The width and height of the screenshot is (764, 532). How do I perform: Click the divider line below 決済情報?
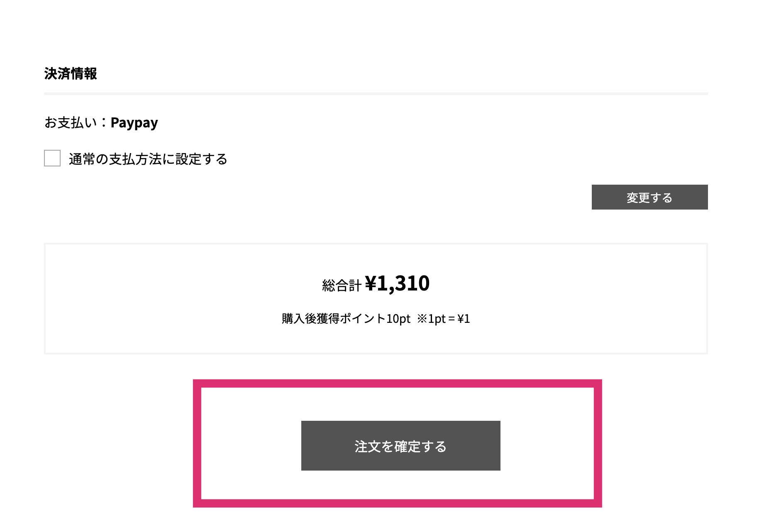[376, 94]
